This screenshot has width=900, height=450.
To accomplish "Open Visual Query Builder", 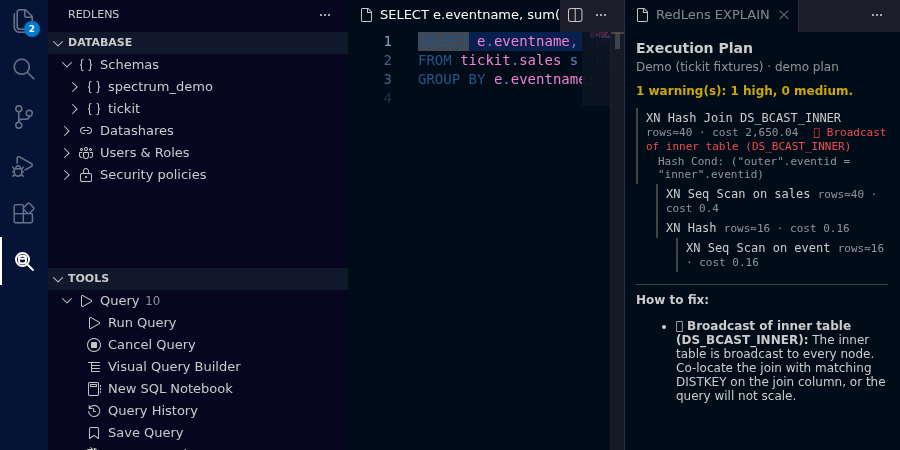I will coord(174,367).
